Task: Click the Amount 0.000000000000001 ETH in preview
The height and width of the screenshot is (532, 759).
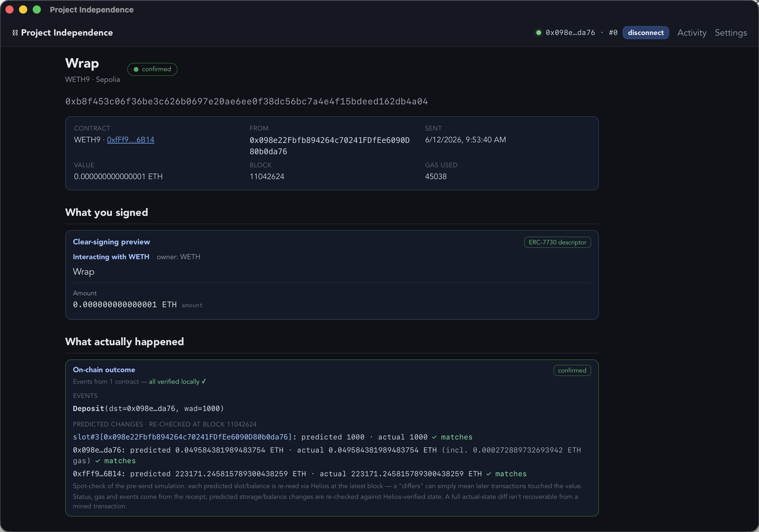Action: point(125,305)
